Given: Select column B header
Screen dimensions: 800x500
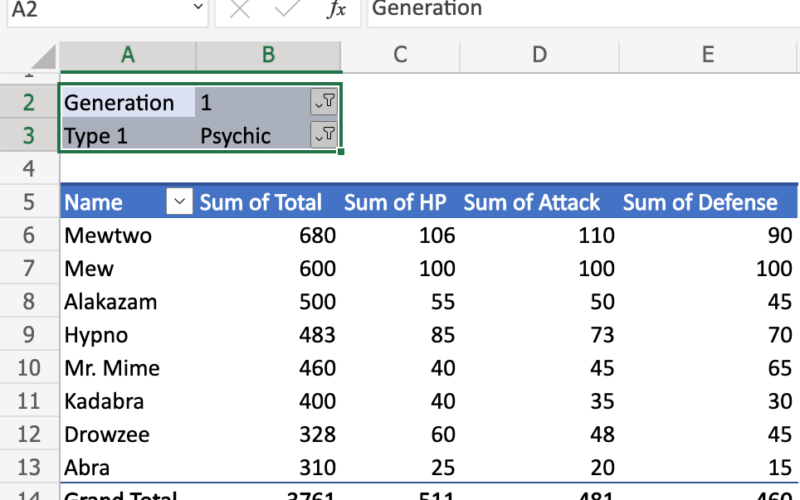Looking at the screenshot, I should click(x=268, y=55).
